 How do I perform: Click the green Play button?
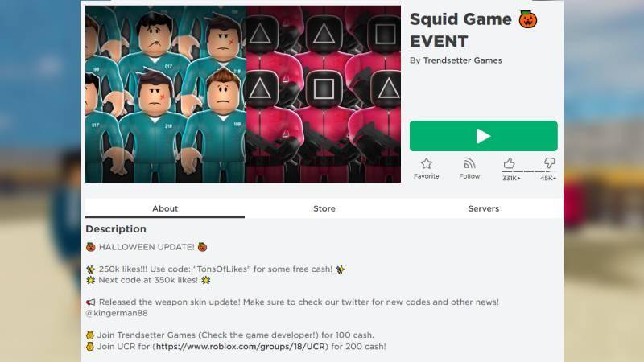click(x=484, y=136)
